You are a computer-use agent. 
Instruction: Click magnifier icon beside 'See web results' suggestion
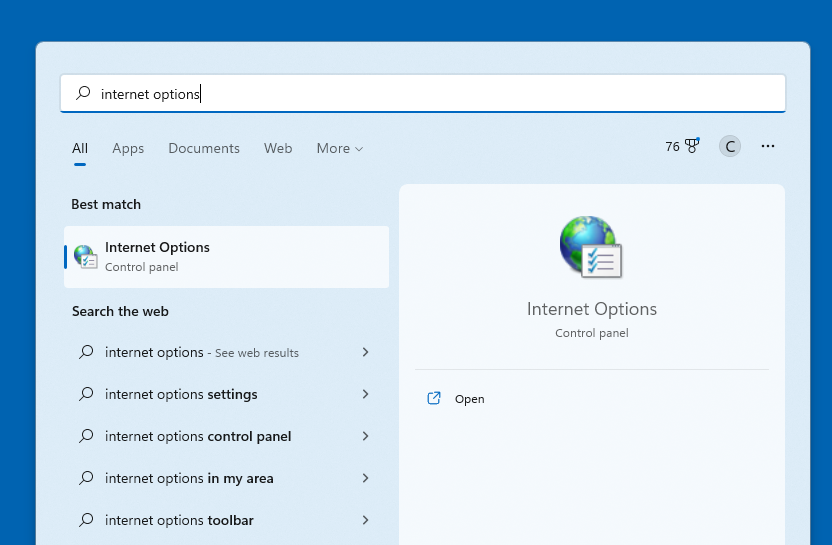tap(86, 352)
